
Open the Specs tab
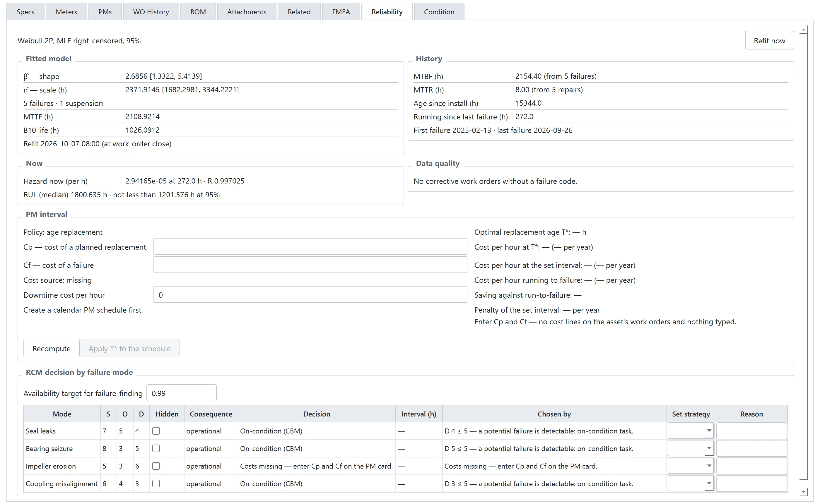[x=25, y=12]
